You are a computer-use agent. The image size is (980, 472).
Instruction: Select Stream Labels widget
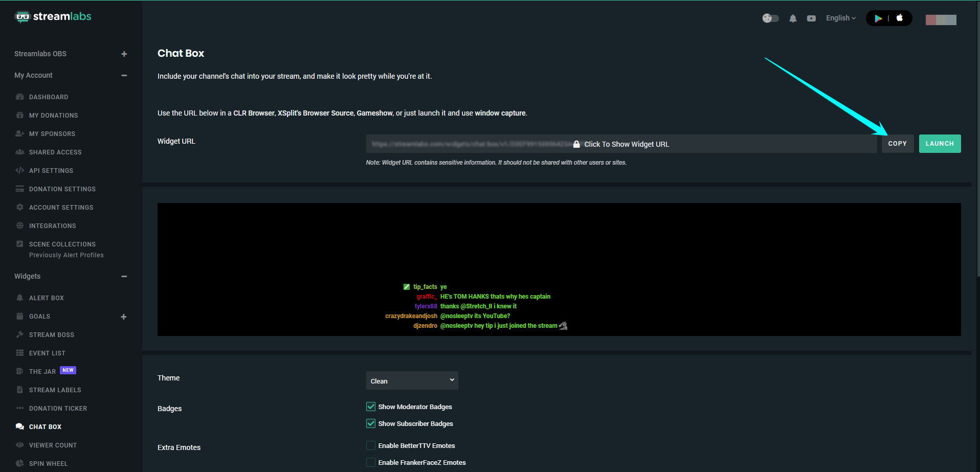55,390
